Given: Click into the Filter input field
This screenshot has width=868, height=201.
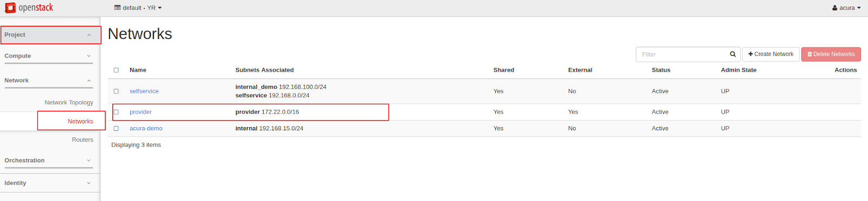Looking at the screenshot, I should click(x=680, y=54).
